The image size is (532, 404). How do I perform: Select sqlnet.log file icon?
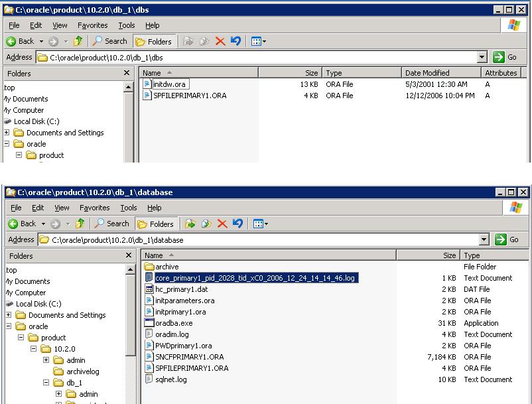click(149, 379)
